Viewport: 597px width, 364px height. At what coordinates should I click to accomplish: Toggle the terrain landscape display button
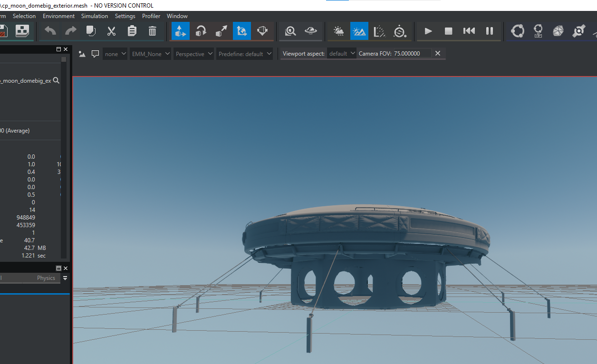(x=359, y=31)
